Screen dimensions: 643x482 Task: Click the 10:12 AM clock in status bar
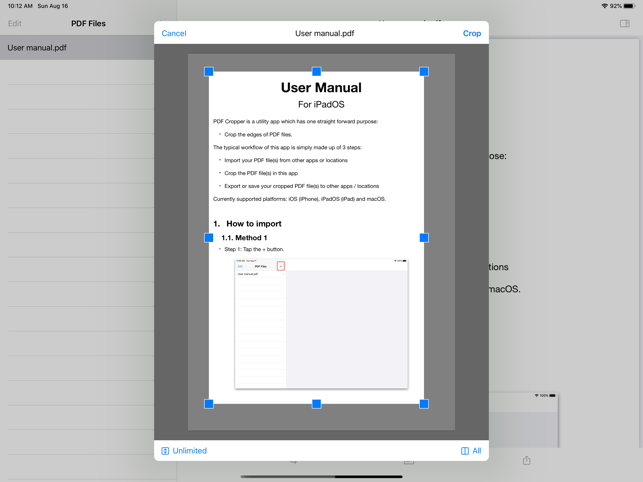(x=20, y=6)
